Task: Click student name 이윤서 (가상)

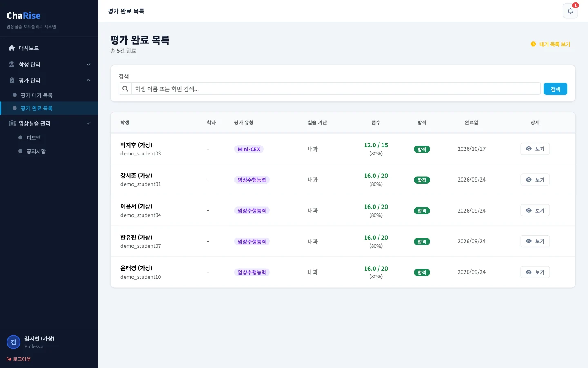Action: pyautogui.click(x=136, y=206)
